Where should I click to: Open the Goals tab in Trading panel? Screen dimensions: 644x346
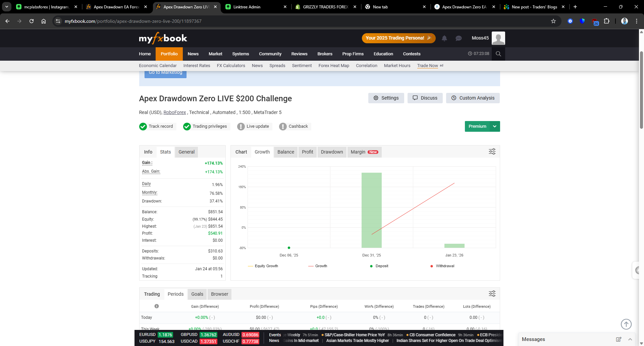pos(197,294)
